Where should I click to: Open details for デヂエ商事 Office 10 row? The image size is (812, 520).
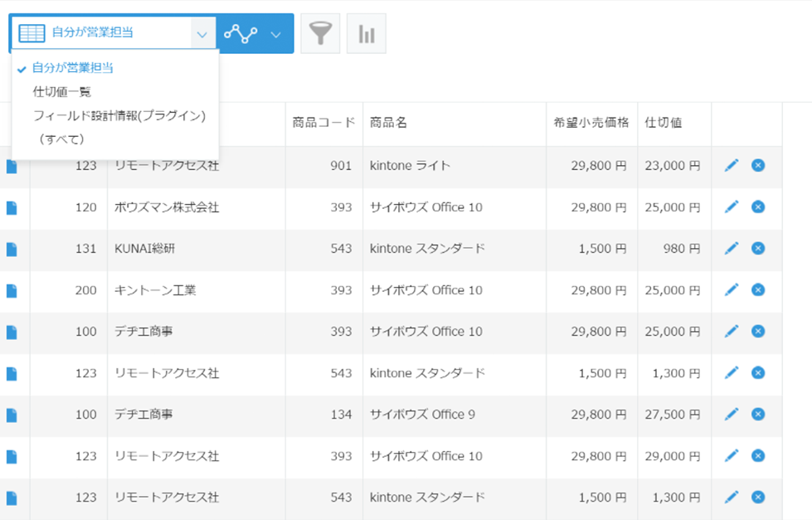pyautogui.click(x=12, y=332)
